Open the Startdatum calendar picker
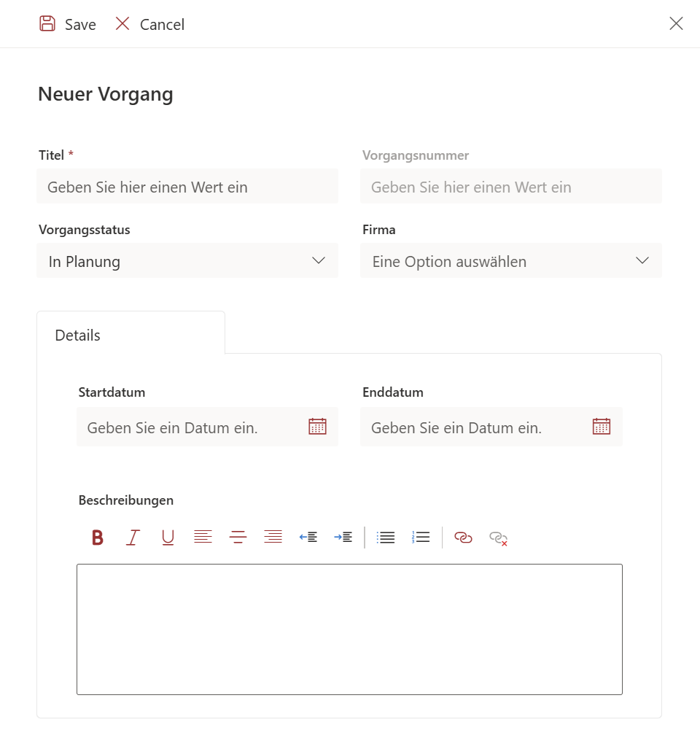 click(317, 427)
